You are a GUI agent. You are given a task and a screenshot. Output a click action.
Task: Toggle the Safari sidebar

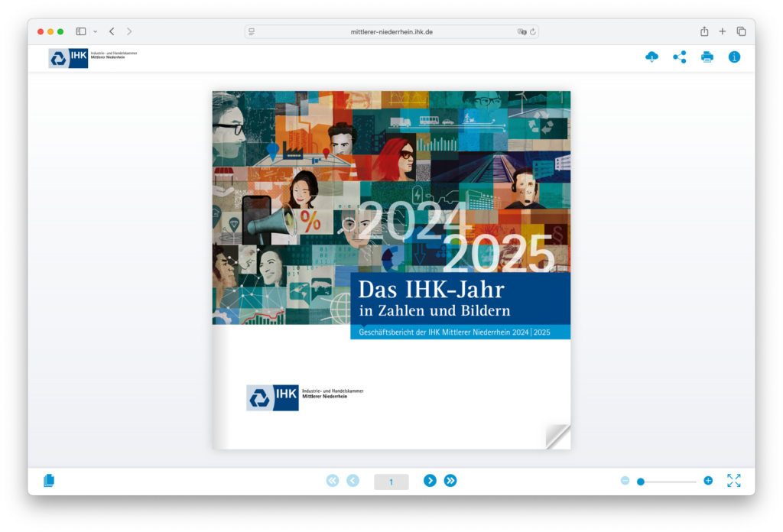[81, 31]
